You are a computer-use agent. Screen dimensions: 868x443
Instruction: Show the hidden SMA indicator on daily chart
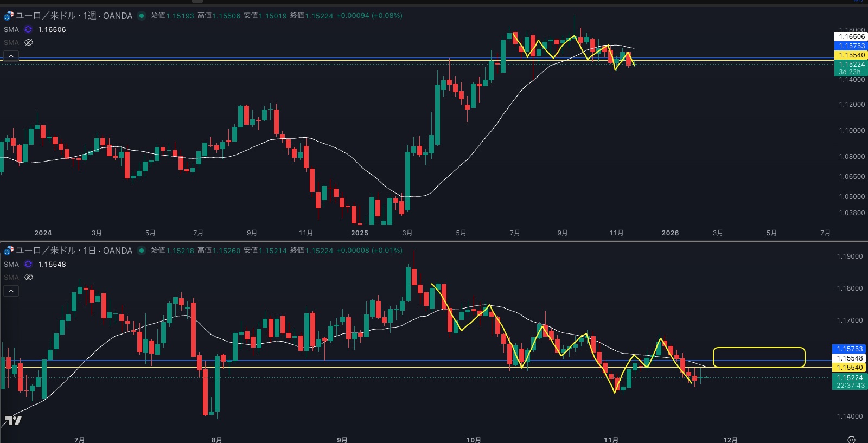[x=29, y=277]
